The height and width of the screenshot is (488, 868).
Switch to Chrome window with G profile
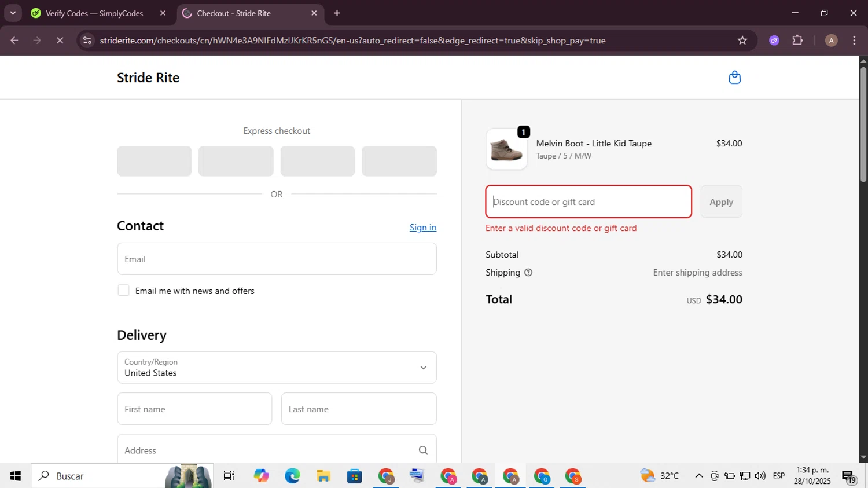542,476
